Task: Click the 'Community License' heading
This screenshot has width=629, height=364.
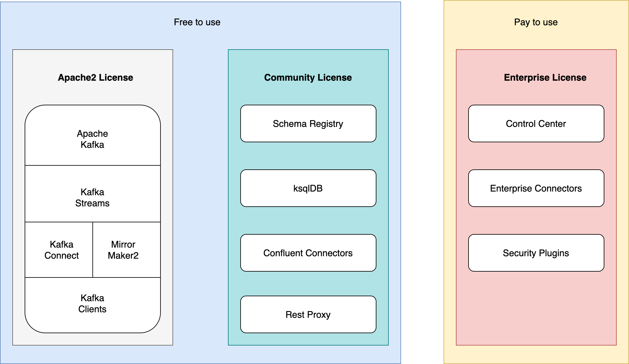Action: pyautogui.click(x=308, y=78)
